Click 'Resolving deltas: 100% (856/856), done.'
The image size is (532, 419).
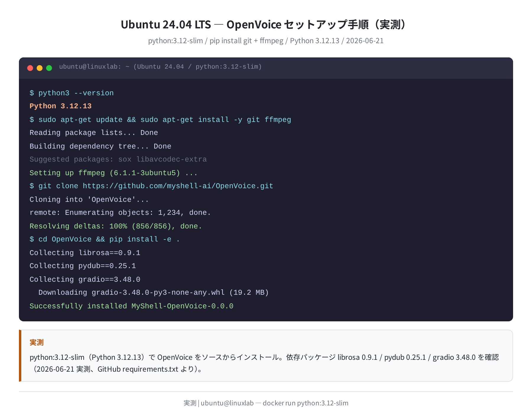(116, 226)
